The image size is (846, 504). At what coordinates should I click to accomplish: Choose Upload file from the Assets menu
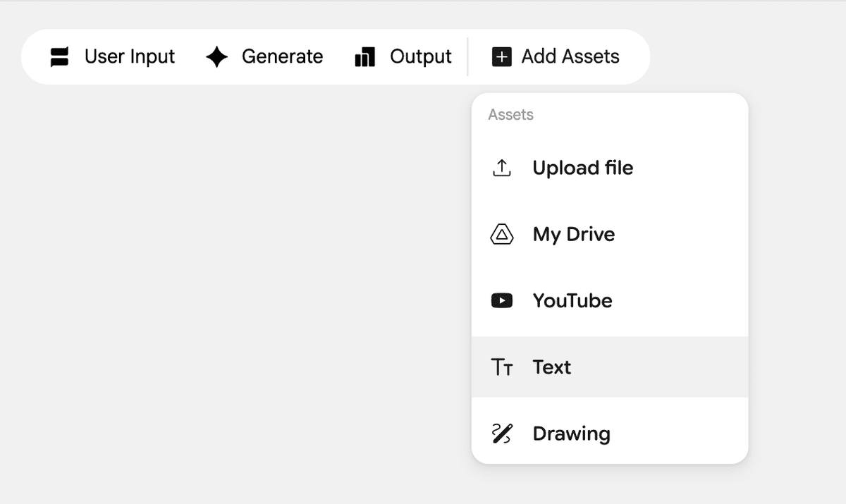pos(583,168)
